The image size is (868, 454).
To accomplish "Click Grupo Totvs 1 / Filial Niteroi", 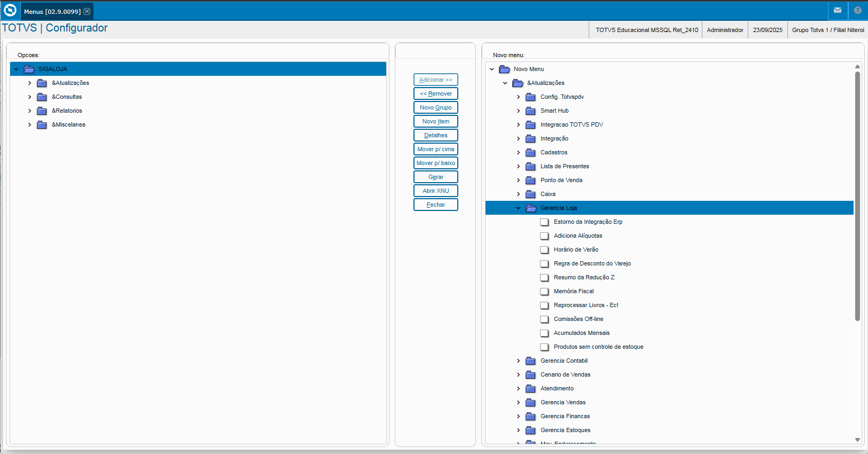I will click(x=828, y=30).
